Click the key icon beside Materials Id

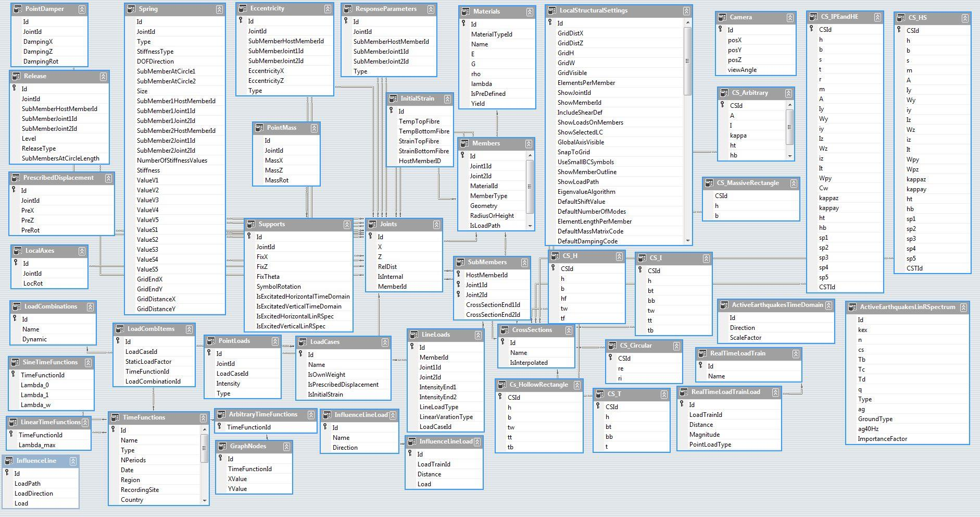point(463,24)
